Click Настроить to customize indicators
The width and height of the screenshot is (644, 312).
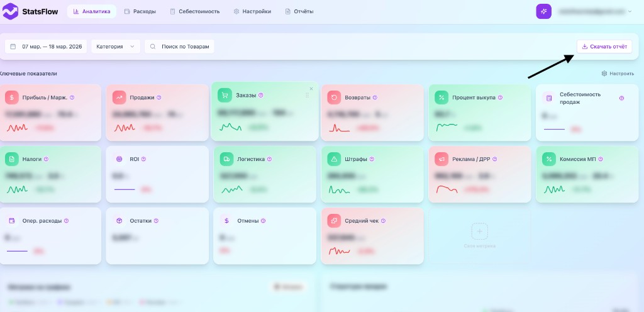pyautogui.click(x=618, y=74)
